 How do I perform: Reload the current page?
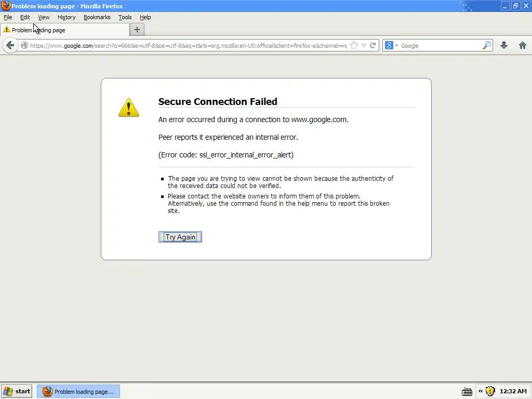(373, 46)
